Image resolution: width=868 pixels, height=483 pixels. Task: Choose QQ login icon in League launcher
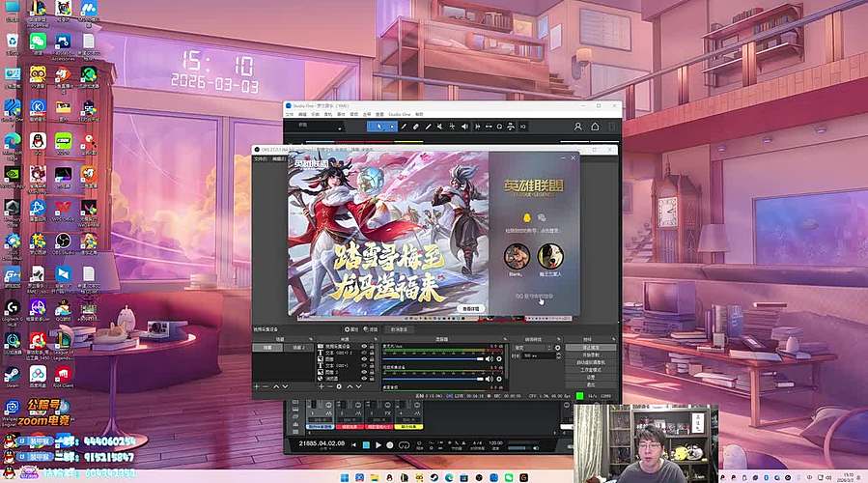pos(526,218)
